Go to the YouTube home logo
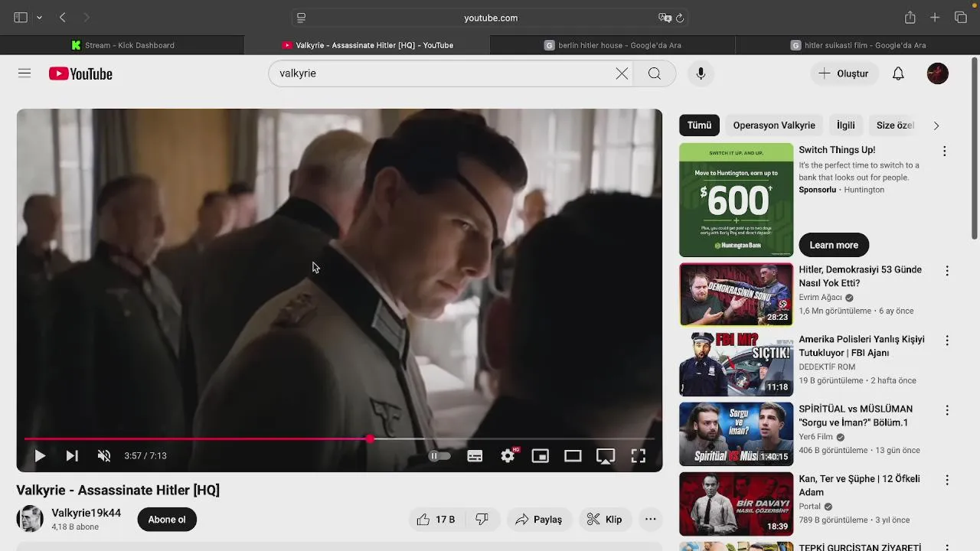 80,73
